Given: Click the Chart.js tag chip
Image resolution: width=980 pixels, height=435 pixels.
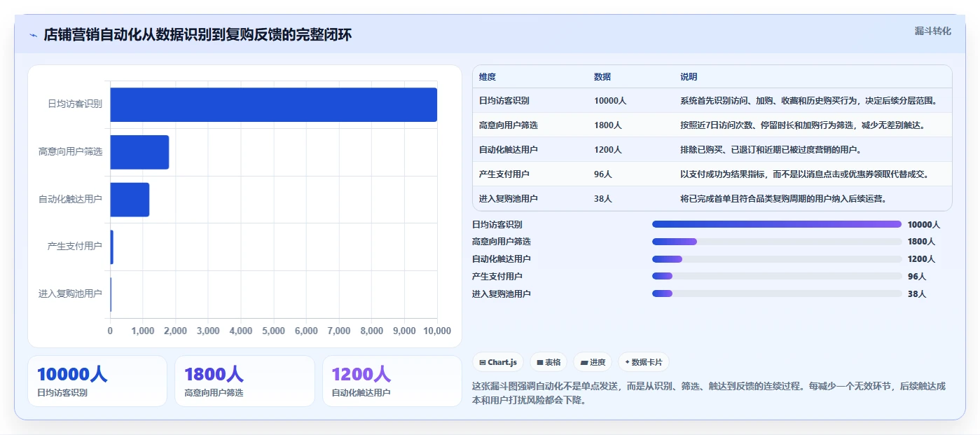Looking at the screenshot, I should 498,362.
